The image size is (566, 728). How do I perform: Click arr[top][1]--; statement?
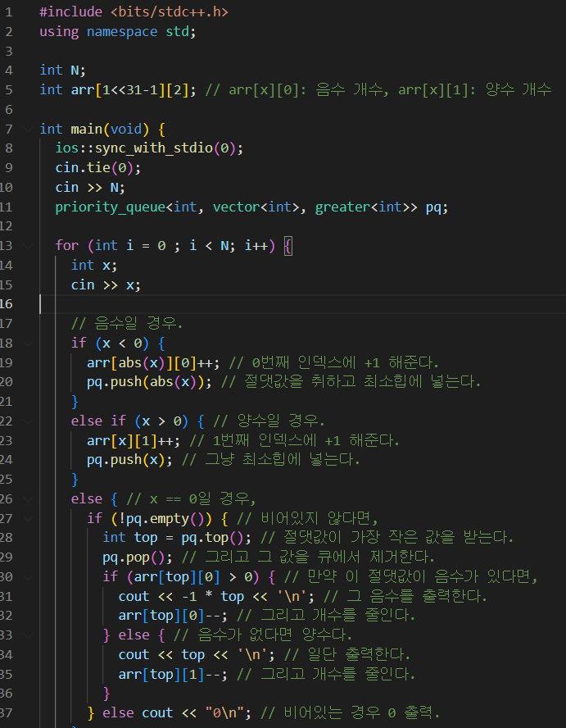(x=173, y=674)
